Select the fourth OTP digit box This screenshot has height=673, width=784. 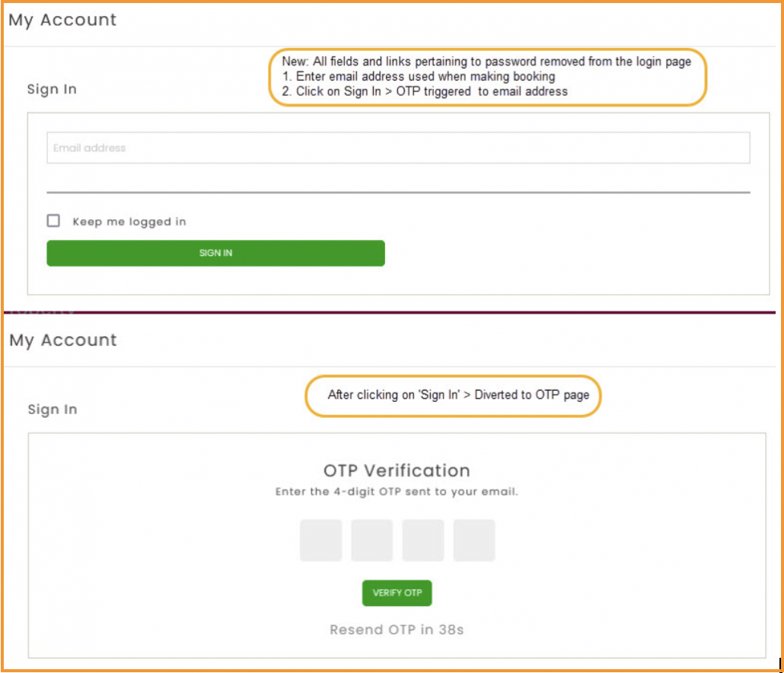click(x=474, y=541)
